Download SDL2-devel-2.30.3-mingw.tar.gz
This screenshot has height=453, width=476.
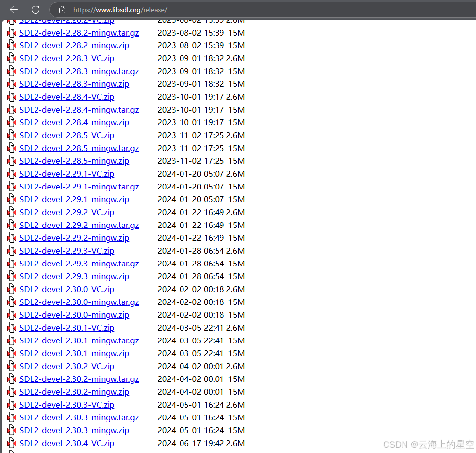coord(79,417)
